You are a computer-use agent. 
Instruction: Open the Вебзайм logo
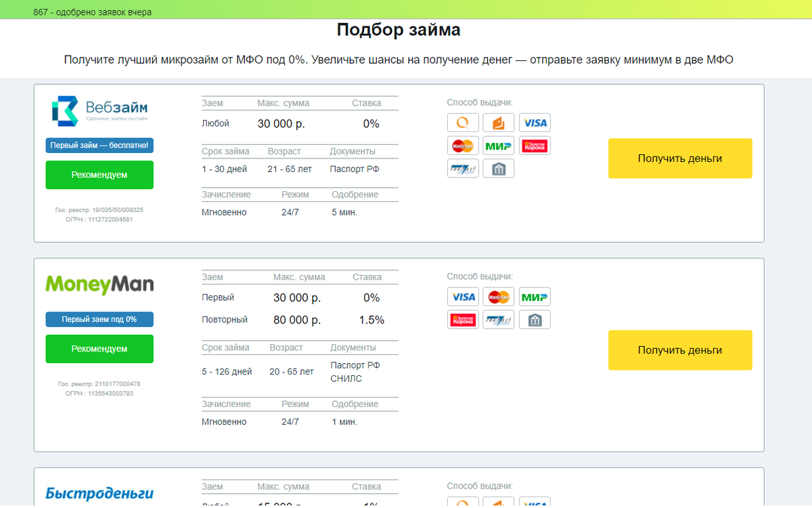point(99,110)
